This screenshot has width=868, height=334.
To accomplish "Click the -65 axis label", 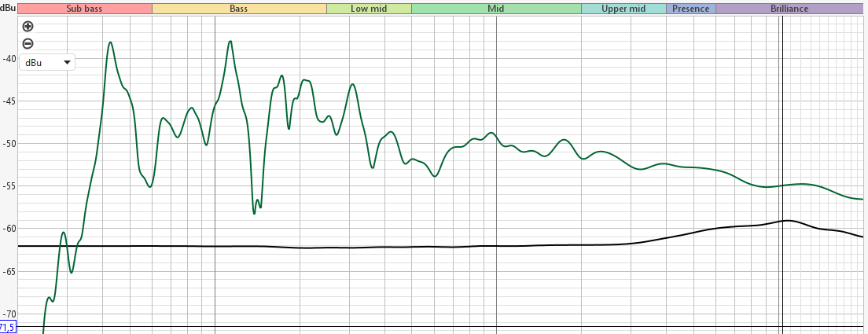I will [x=10, y=271].
